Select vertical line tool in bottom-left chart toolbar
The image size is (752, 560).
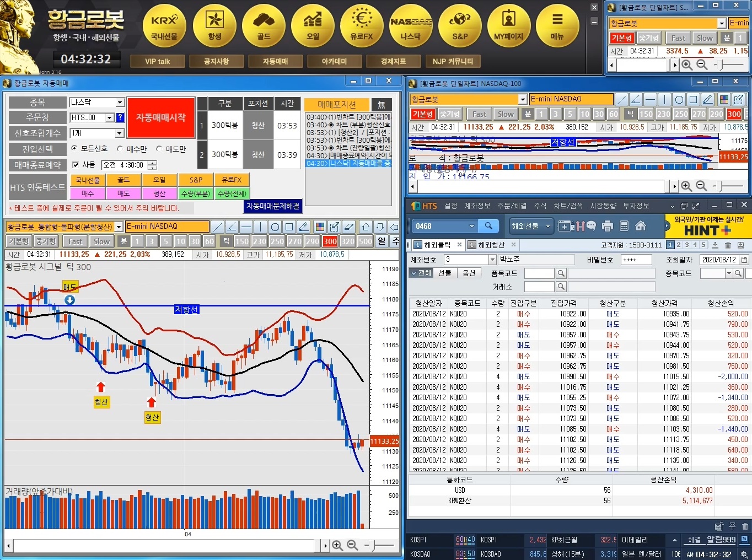pos(261,227)
